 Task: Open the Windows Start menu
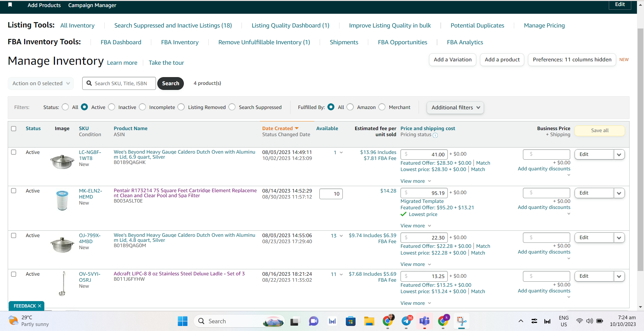182,321
